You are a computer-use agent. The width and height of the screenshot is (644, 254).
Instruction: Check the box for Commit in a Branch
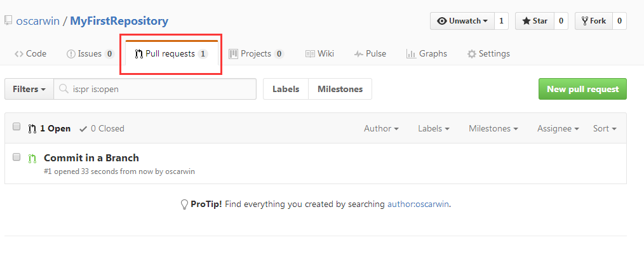17,157
